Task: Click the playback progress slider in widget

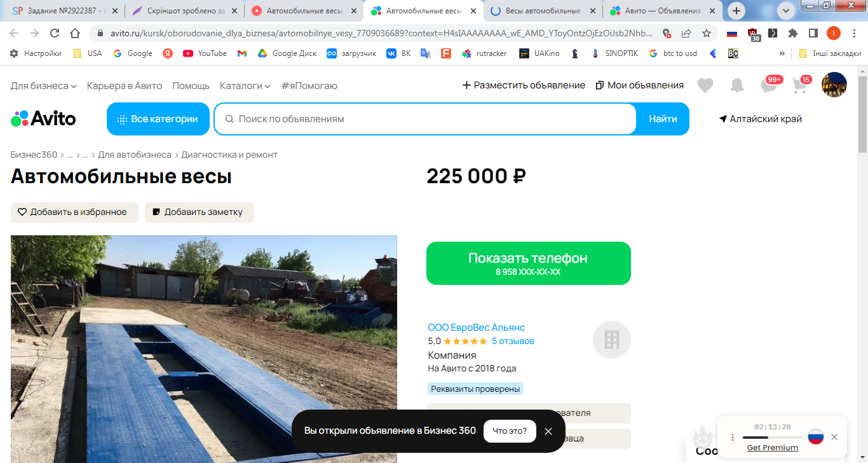Action: (772, 438)
